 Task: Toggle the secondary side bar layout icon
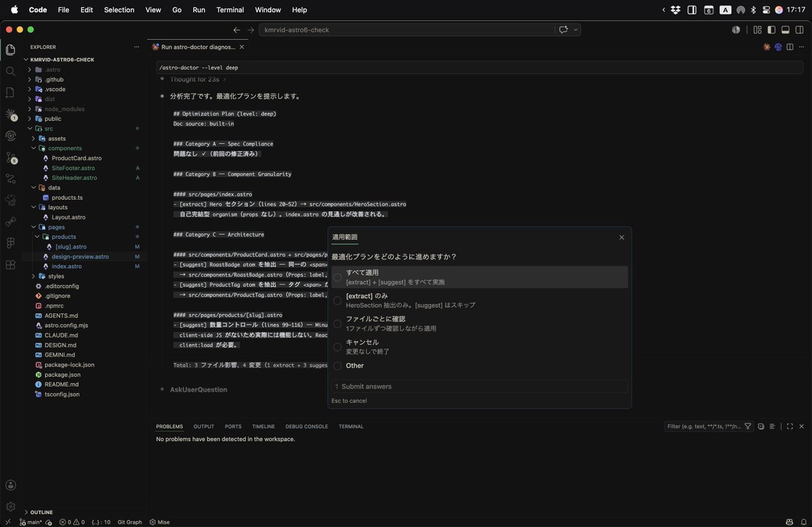pos(800,30)
